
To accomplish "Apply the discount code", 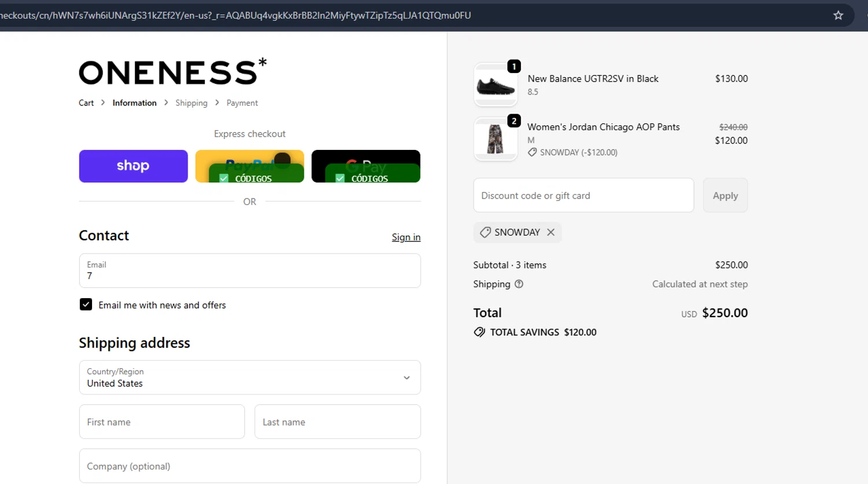I will tap(725, 196).
